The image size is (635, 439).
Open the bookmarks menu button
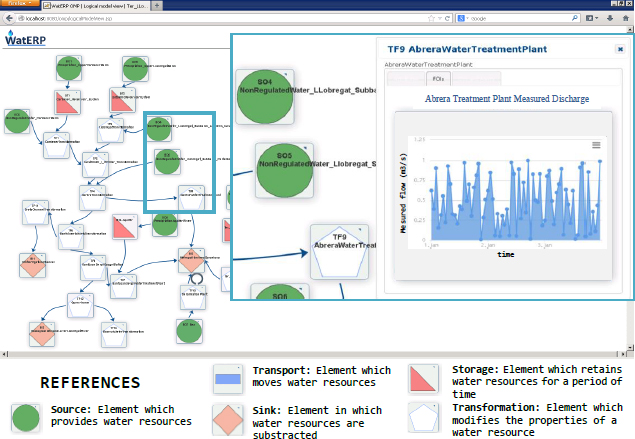[592, 18]
